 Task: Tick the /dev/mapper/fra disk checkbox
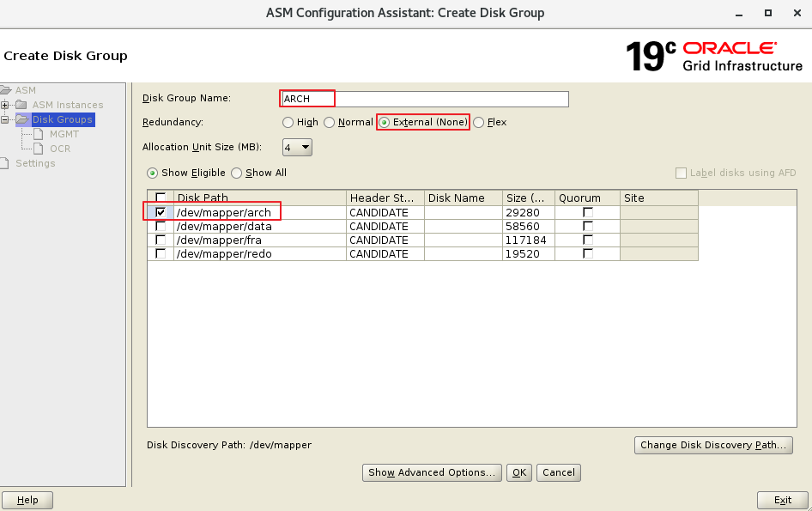161,240
